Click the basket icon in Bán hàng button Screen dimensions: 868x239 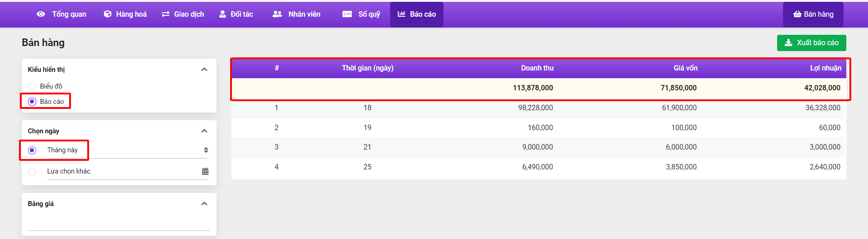797,14
